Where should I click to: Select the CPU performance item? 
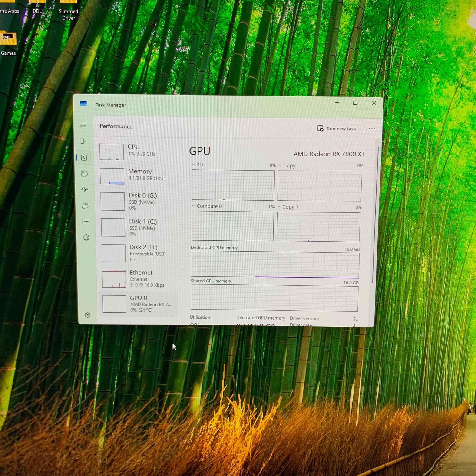pyautogui.click(x=138, y=152)
